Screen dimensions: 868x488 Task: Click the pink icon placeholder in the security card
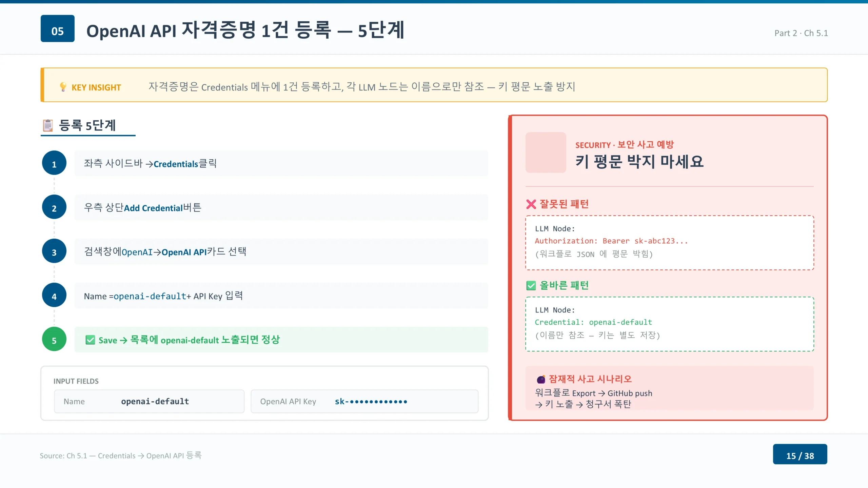click(546, 152)
